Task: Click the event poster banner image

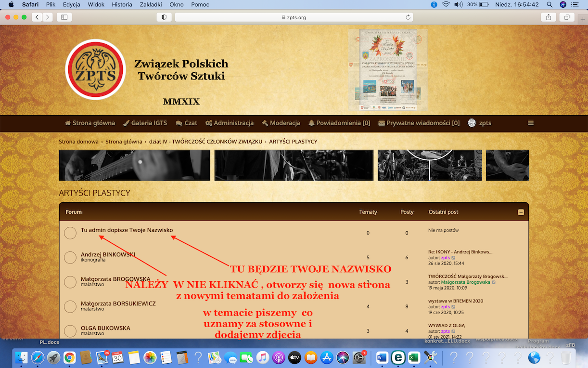Action: point(387,70)
